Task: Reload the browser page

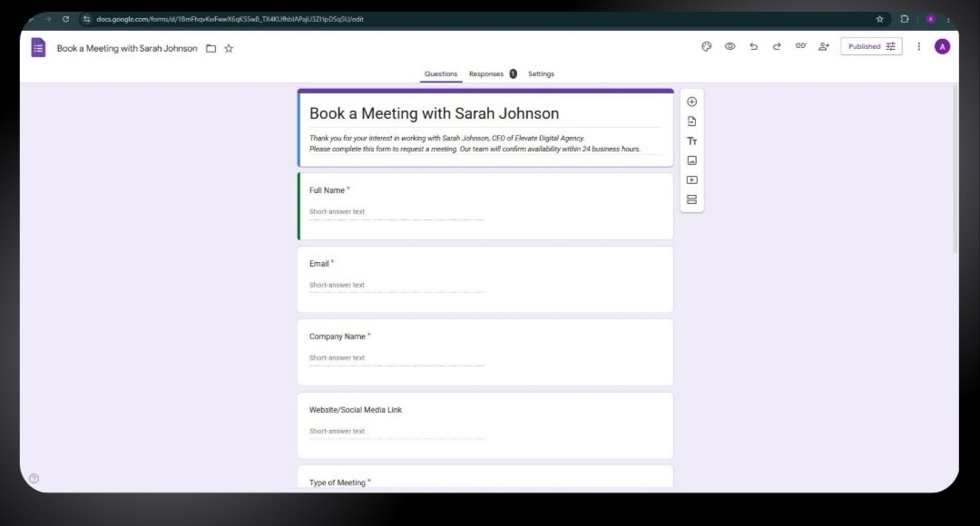Action: (65, 19)
